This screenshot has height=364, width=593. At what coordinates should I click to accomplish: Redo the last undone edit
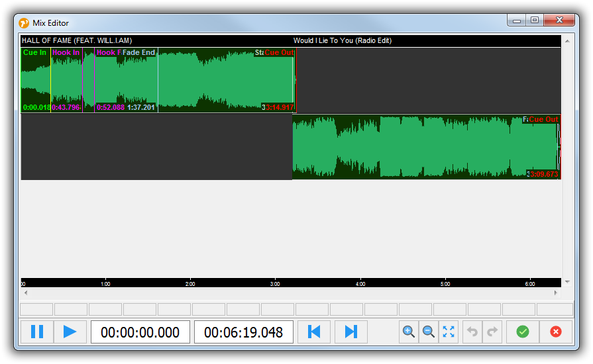point(492,332)
